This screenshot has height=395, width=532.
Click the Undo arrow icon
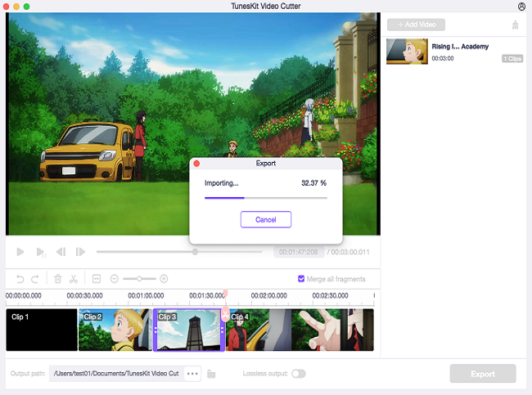[x=20, y=279]
